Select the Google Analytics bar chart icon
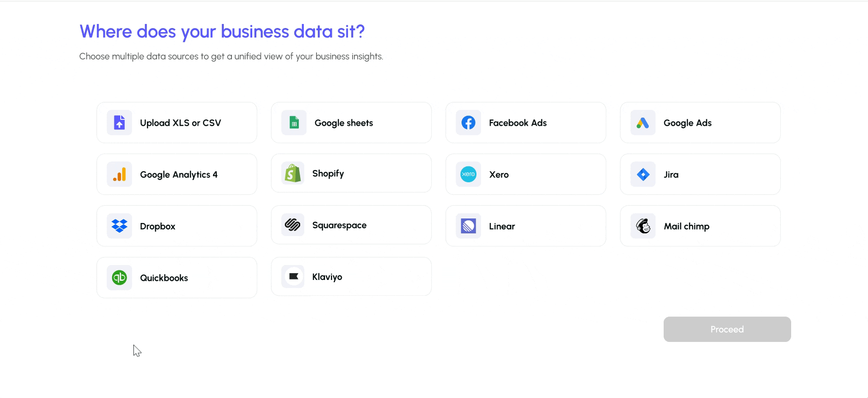868x398 pixels. coord(119,174)
